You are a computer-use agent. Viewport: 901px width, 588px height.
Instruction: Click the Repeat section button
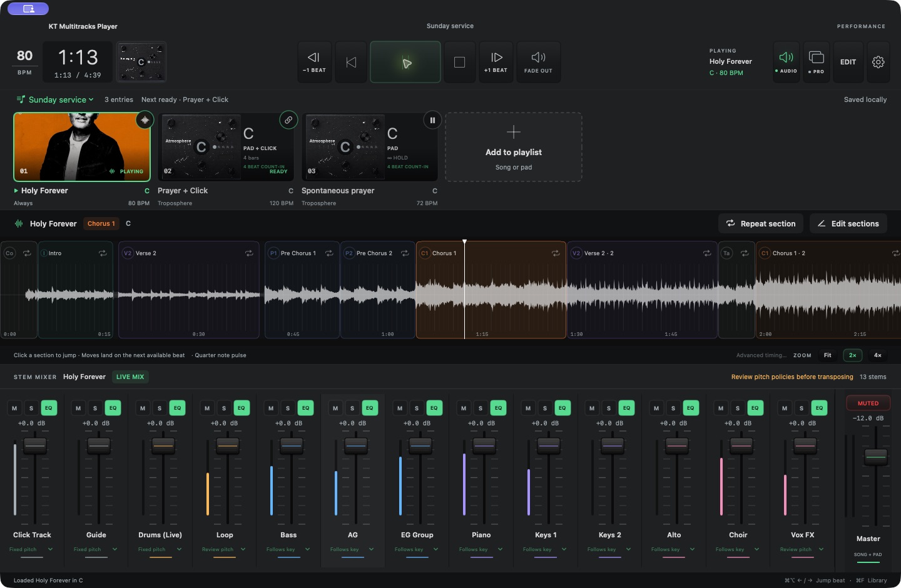761,224
